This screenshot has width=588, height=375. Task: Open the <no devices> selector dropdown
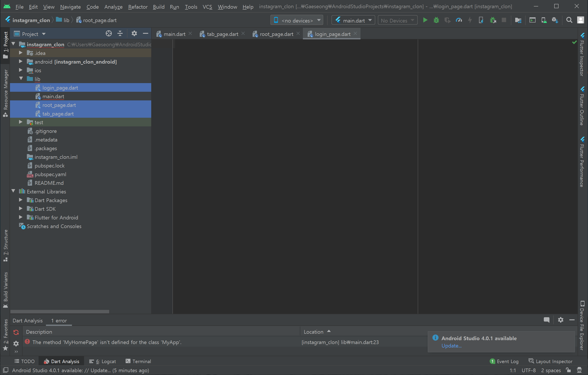click(296, 20)
